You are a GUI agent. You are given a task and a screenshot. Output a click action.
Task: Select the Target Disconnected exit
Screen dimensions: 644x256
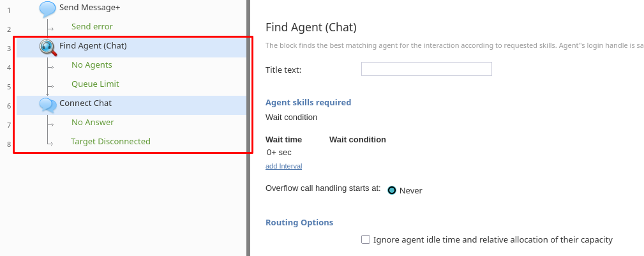[x=110, y=142]
